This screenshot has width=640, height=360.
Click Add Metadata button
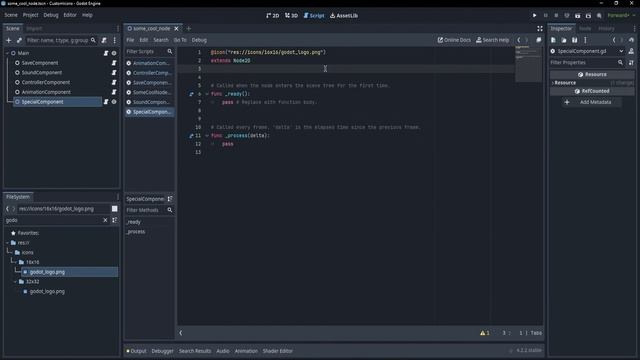tap(591, 102)
